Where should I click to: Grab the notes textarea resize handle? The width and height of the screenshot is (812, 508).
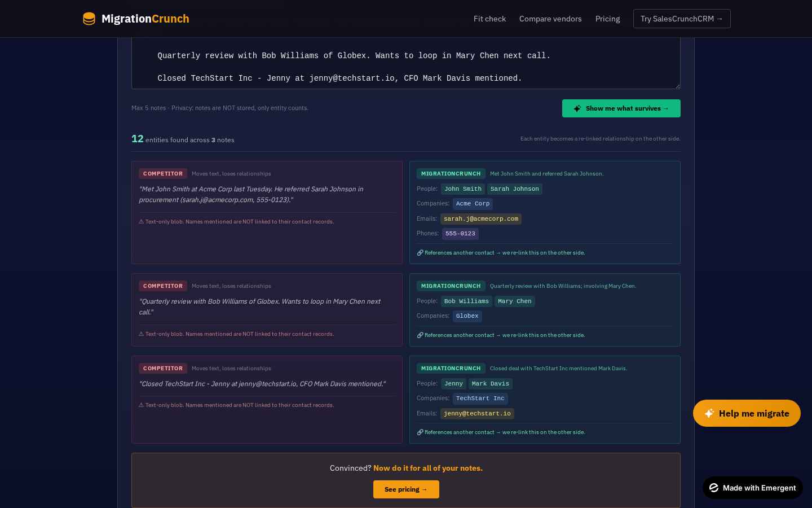click(x=677, y=86)
